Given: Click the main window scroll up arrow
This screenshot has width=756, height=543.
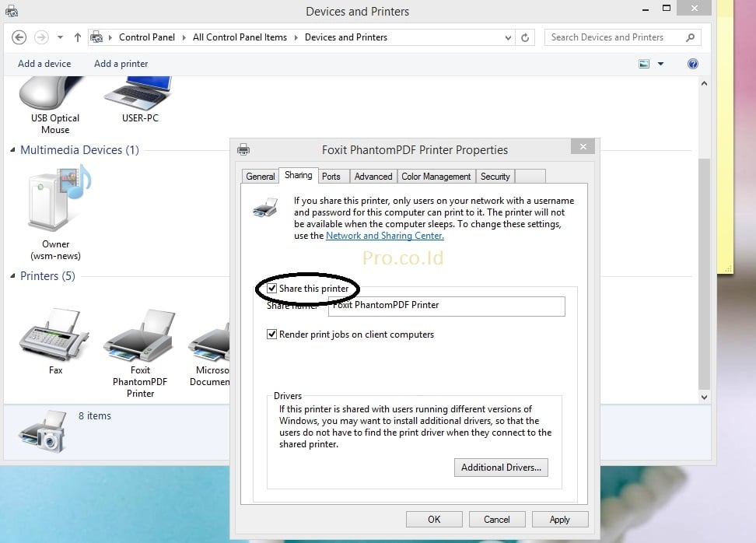Looking at the screenshot, I should [704, 83].
